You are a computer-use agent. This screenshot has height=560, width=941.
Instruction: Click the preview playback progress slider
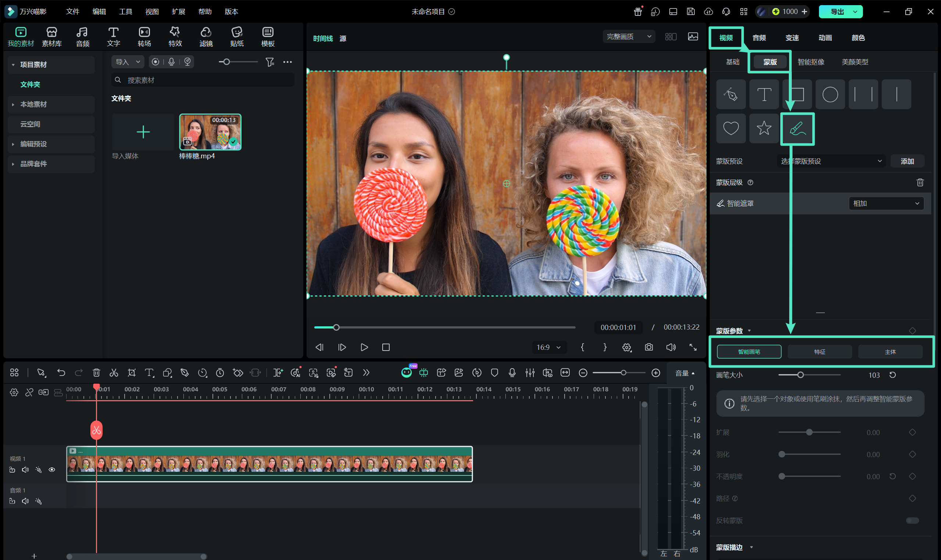pyautogui.click(x=445, y=327)
